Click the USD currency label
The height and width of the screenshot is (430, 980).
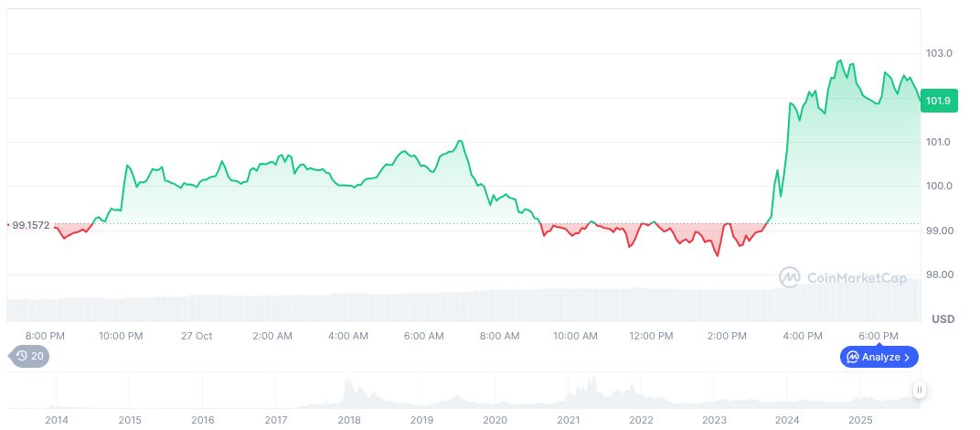tap(943, 319)
